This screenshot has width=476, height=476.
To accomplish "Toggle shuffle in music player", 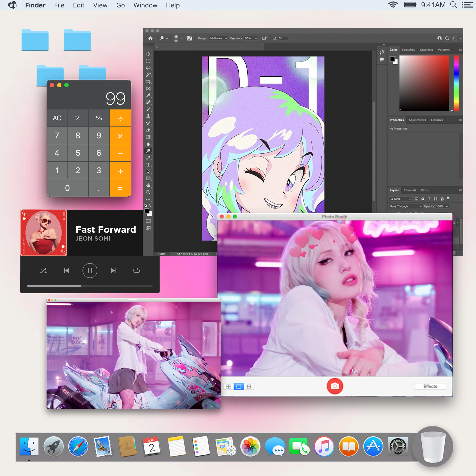I will point(43,271).
